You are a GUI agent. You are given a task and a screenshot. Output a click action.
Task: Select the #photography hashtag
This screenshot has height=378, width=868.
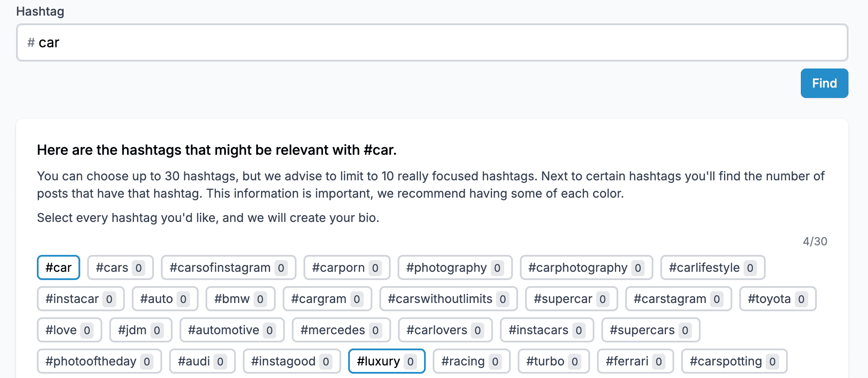pos(454,267)
